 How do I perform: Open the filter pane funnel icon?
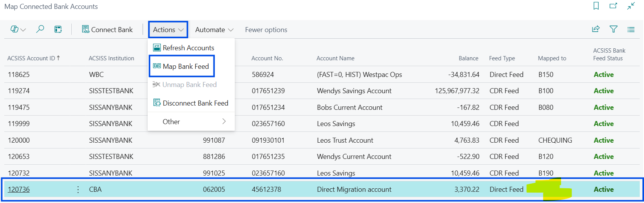[x=613, y=29]
